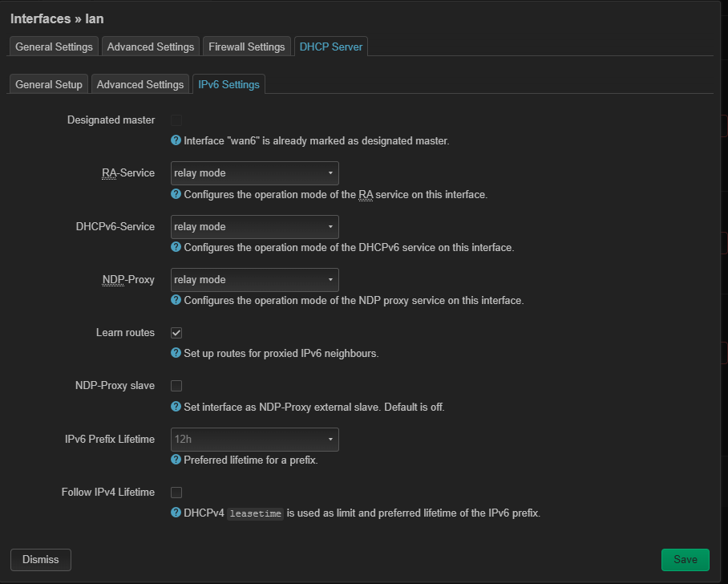Screen dimensions: 728x584
Task: Enable the NDP-Proxy slave checkbox
Action: (x=176, y=386)
